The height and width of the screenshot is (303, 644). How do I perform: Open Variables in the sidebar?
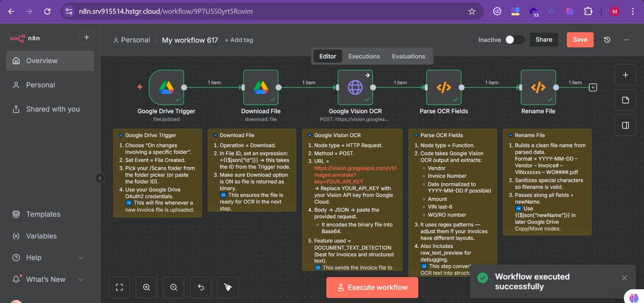50,236
